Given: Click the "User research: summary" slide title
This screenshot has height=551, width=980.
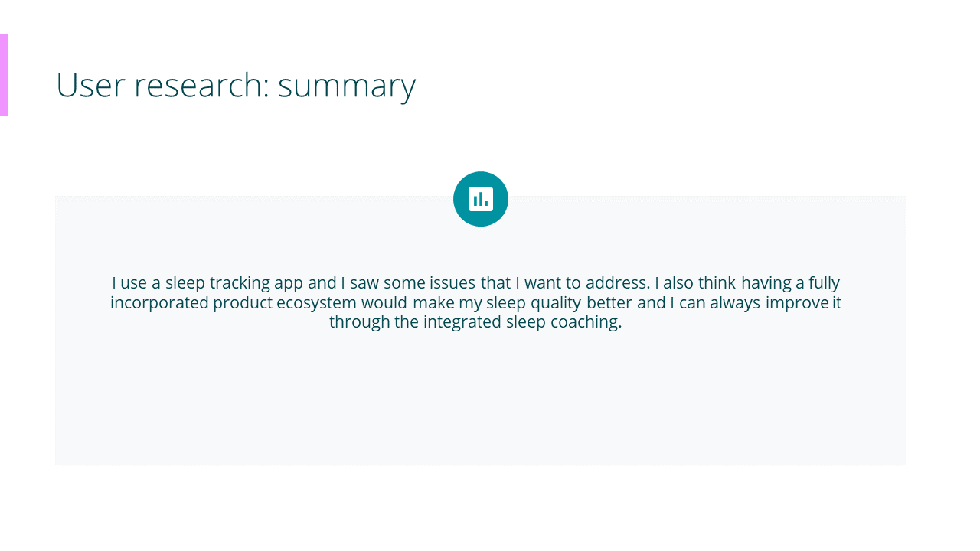Looking at the screenshot, I should [236, 85].
